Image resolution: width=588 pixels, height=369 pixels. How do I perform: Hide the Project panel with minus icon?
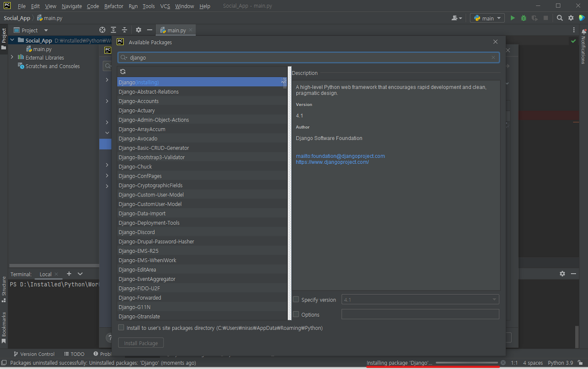click(x=149, y=30)
